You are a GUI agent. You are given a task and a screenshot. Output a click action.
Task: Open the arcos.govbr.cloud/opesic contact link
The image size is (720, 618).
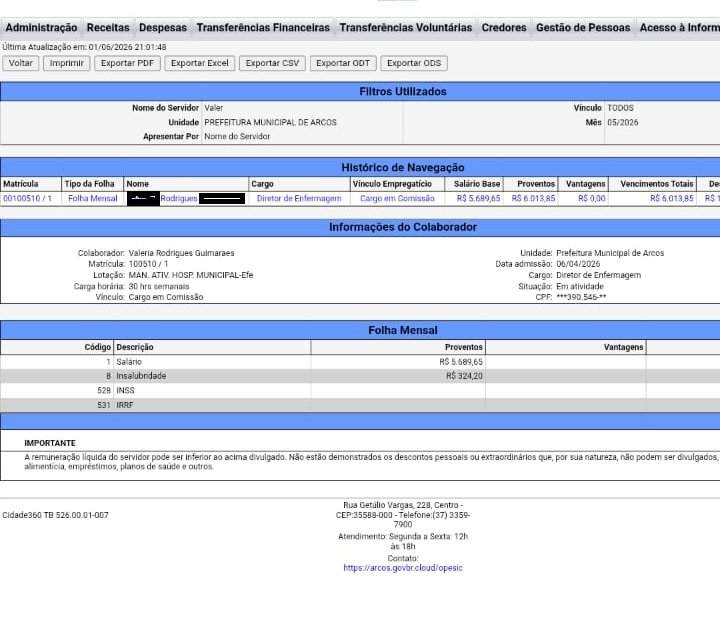[x=403, y=568]
